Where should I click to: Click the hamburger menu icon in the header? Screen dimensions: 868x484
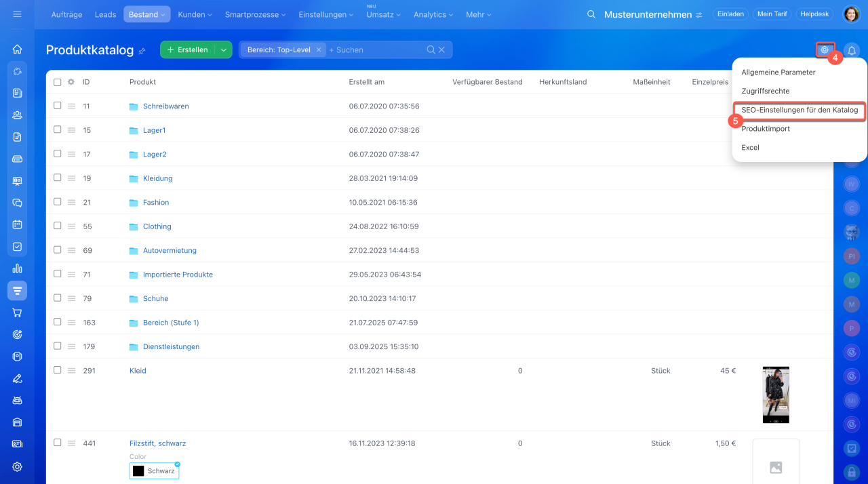pyautogui.click(x=18, y=14)
